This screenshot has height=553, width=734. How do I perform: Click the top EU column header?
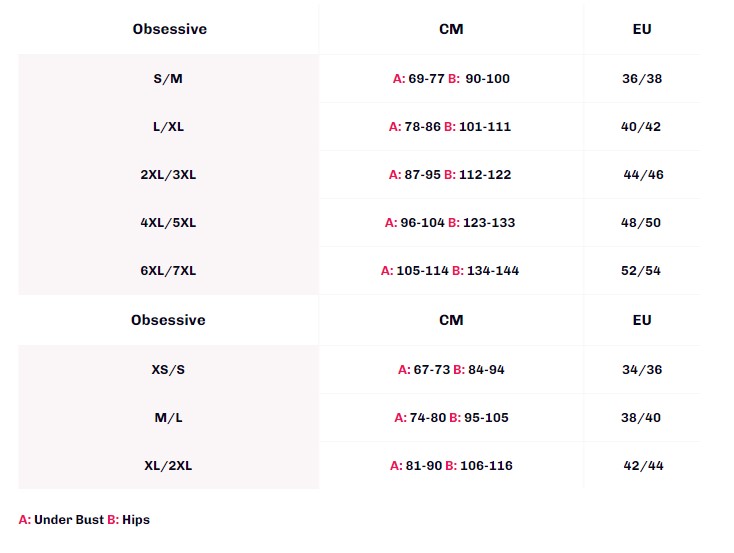click(x=642, y=29)
